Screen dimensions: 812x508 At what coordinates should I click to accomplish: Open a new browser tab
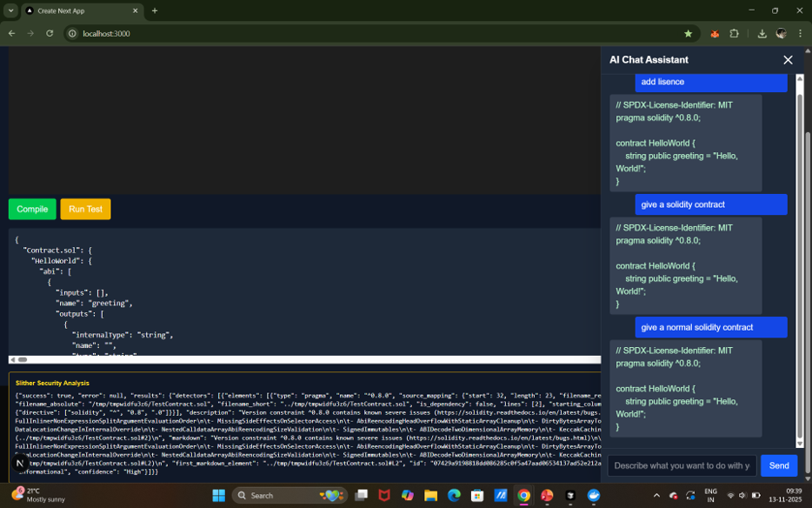[x=155, y=10]
